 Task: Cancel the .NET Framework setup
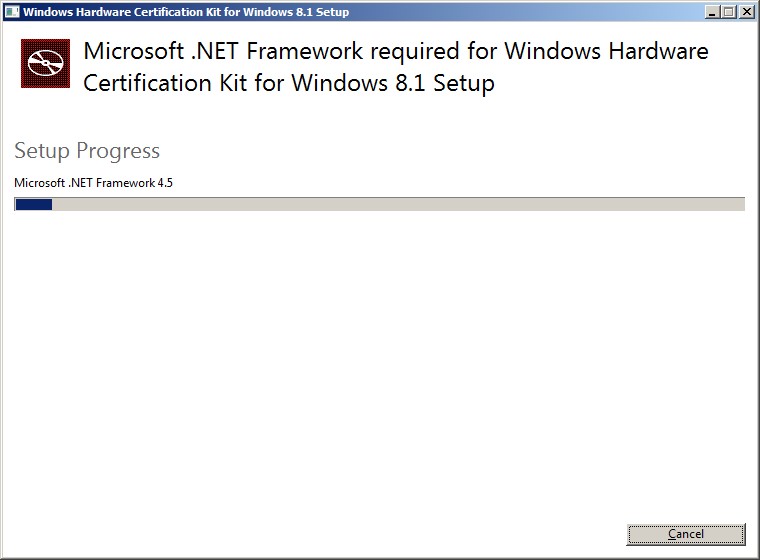point(686,534)
